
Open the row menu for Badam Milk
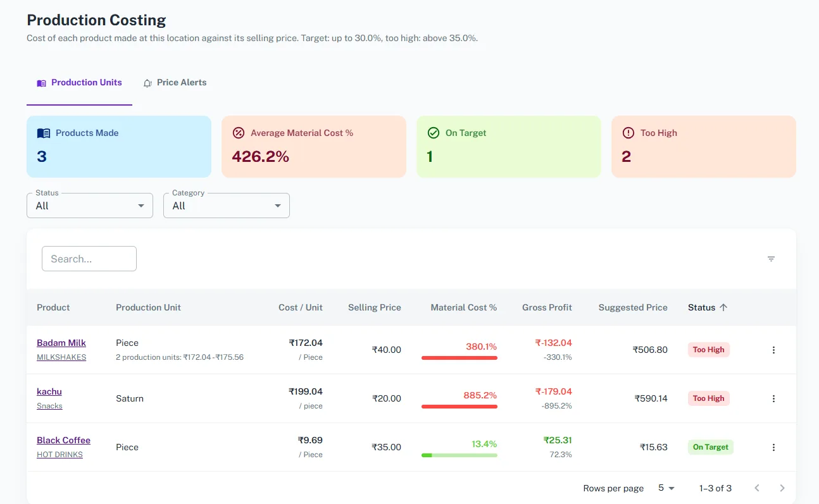pyautogui.click(x=773, y=350)
